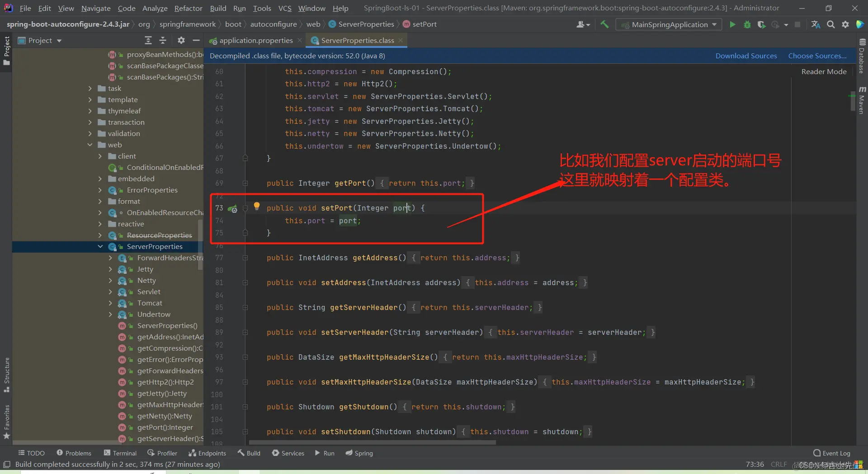Select getPort():Integer in project tree
Screen dimensions: 868x474
pyautogui.click(x=165, y=427)
